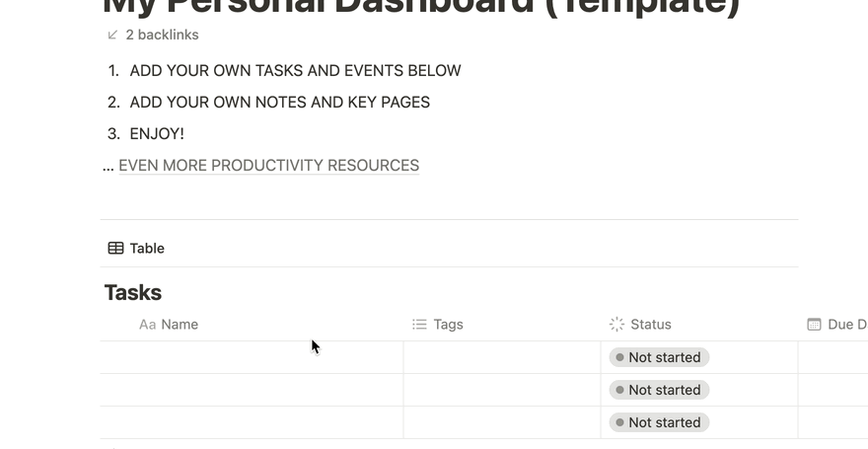Image resolution: width=868 pixels, height=449 pixels.
Task: Open the Status column header menu
Action: (699, 325)
